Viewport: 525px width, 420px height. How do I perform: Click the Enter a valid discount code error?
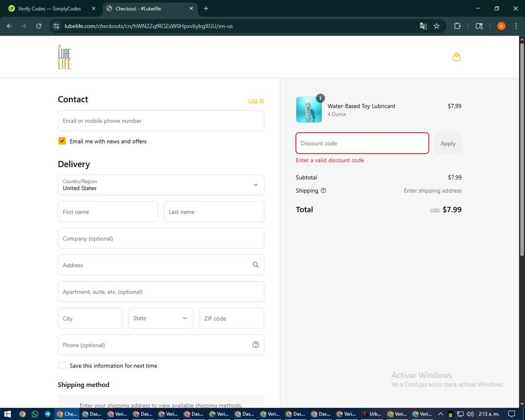tap(330, 160)
